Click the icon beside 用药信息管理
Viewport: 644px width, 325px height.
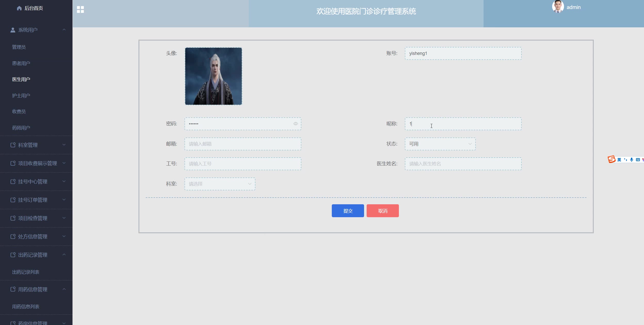[13, 289]
